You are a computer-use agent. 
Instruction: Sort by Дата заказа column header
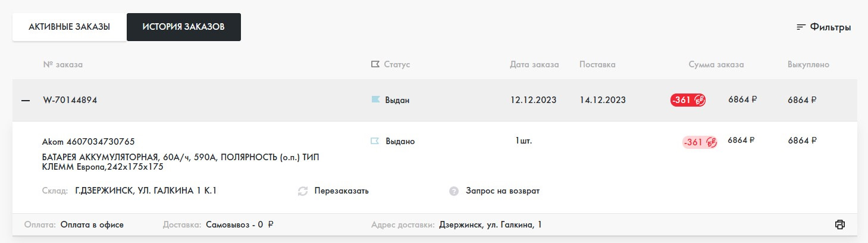click(534, 64)
